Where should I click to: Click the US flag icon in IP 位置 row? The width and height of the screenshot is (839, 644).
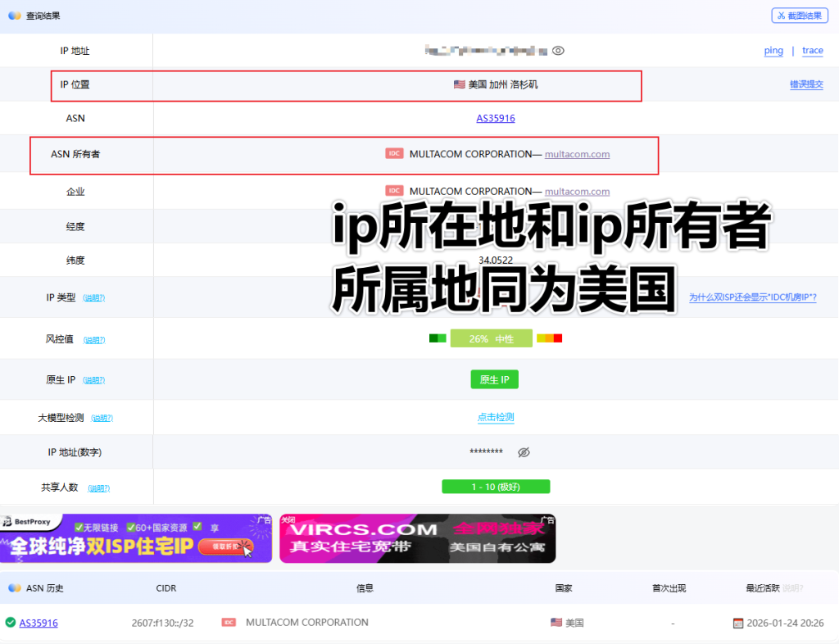pos(459,84)
